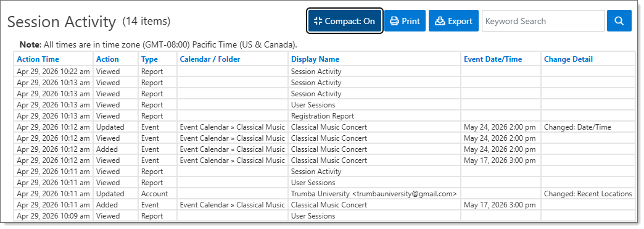Sort by Action Time column header
Viewport: 644px width, 229px height.
pyautogui.click(x=38, y=59)
